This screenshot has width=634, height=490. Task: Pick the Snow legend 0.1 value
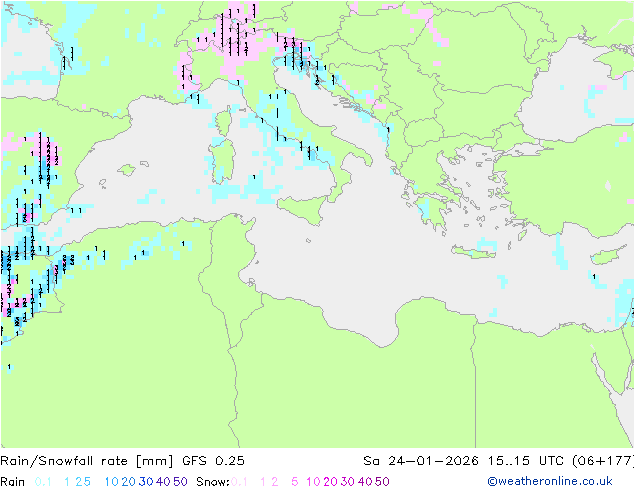click(x=239, y=482)
